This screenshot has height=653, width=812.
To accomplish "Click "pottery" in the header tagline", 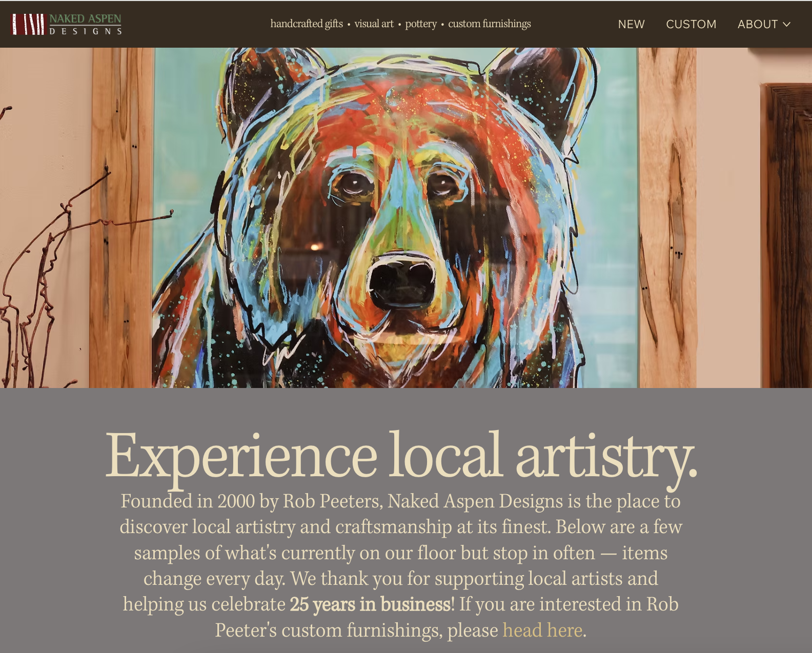I will [x=421, y=24].
